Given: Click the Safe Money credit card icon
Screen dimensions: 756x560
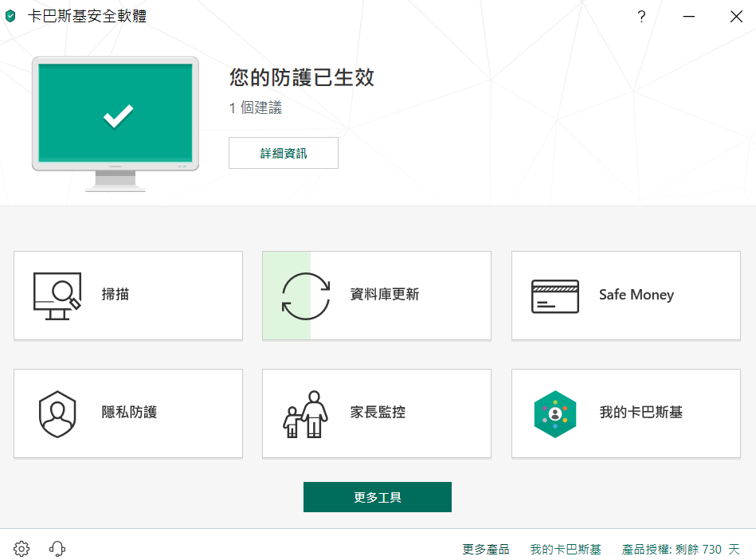Looking at the screenshot, I should click(x=555, y=296).
